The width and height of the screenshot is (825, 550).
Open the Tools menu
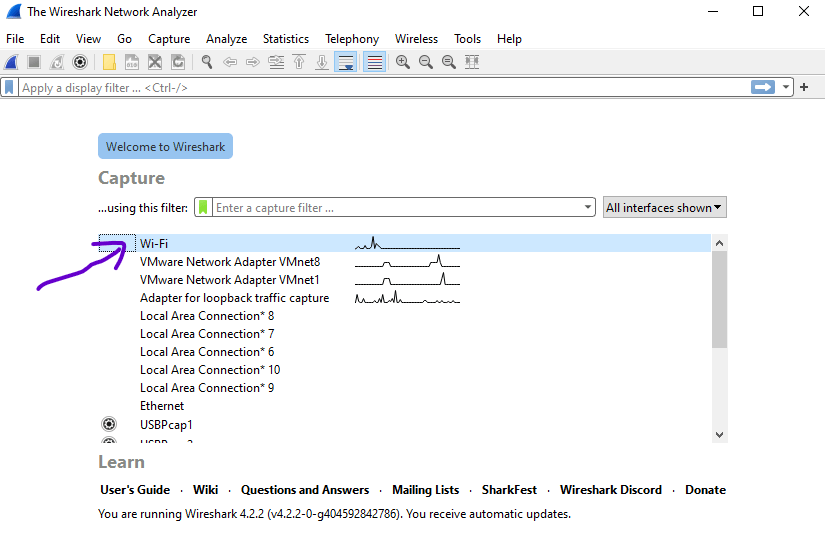point(467,39)
